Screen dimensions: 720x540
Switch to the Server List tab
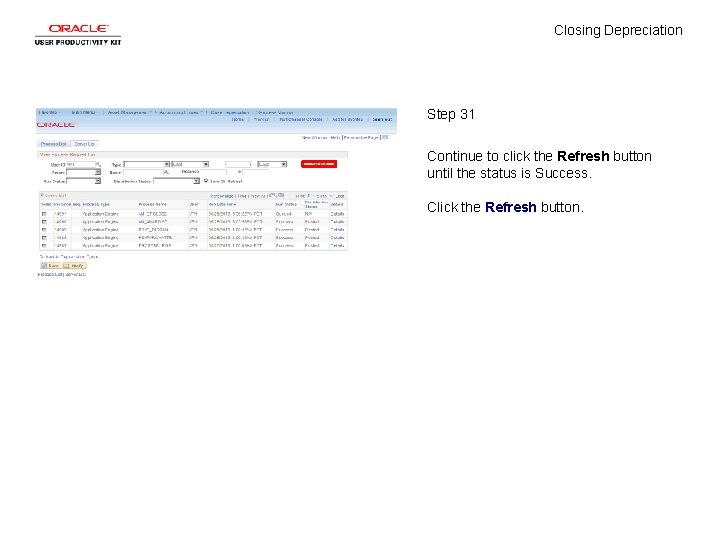(84, 144)
